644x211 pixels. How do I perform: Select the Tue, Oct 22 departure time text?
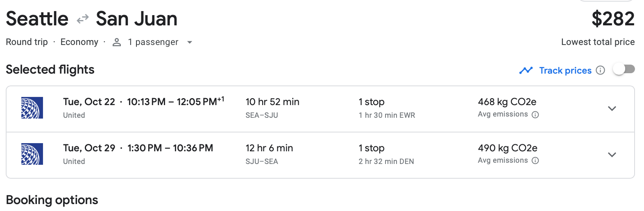(x=175, y=102)
